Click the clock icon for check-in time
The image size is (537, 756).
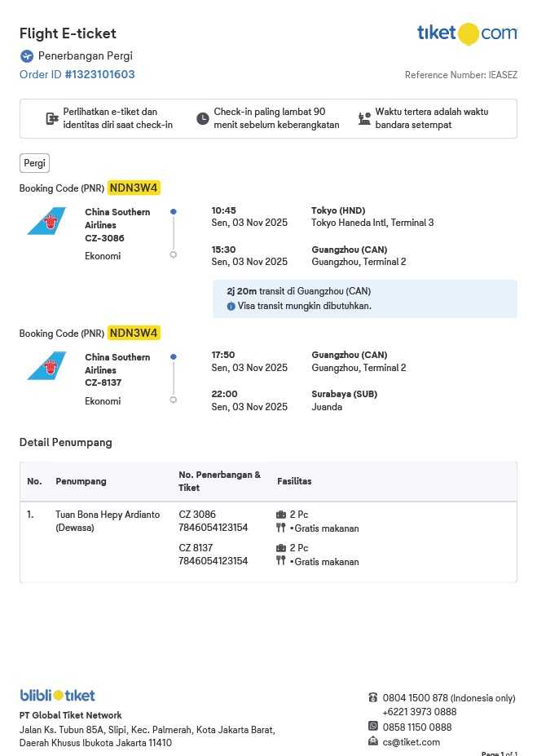point(203,119)
